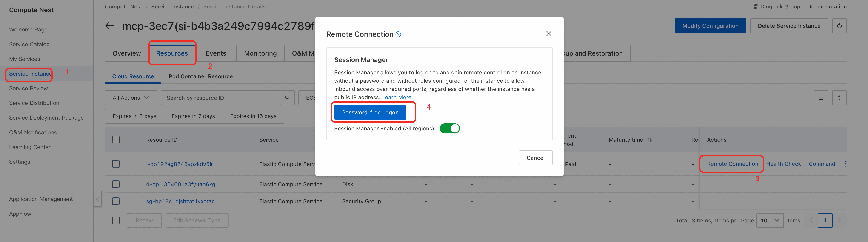The image size is (868, 242).
Task: Click the search magnifier icon in resource search
Action: (287, 98)
